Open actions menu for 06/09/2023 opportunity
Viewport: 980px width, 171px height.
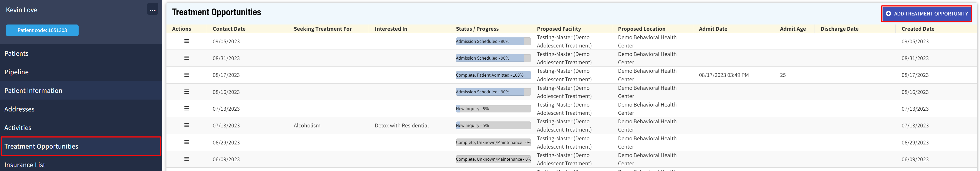(186, 159)
